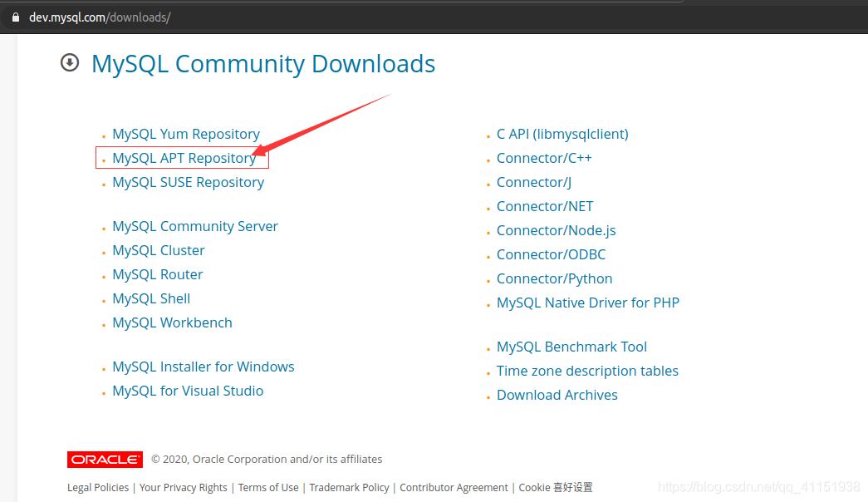Open Terms of Use footer link
The image size is (868, 502).
[268, 488]
